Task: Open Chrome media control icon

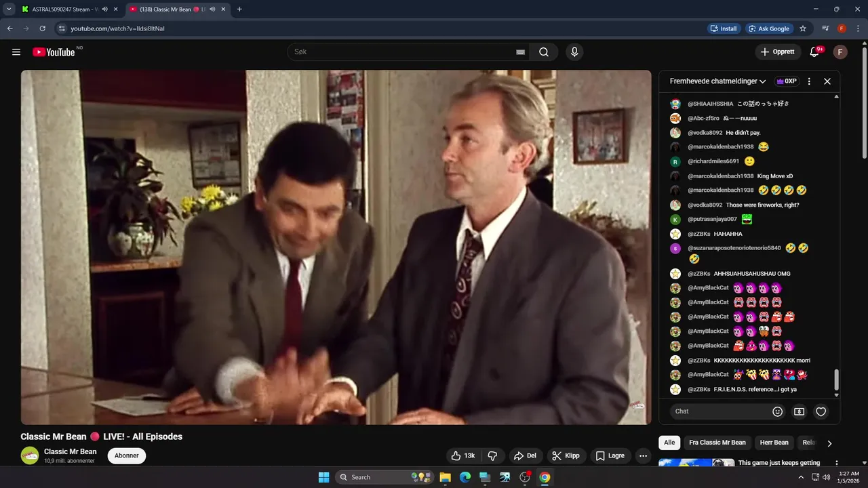Action: pos(825,28)
